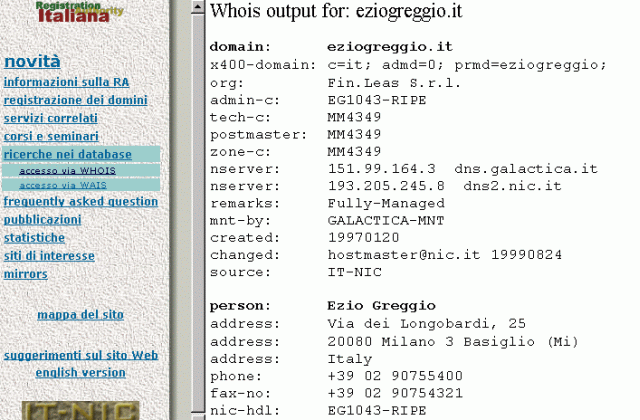Click the Whois output heading text
Viewport: 640px width, 420px height.
pos(336,11)
